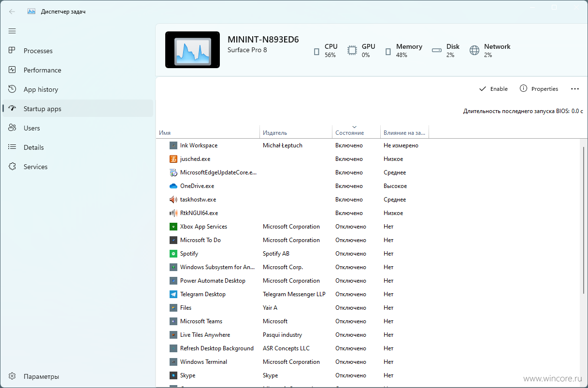
Task: Click Spotify AB publisher cell
Action: 276,254
